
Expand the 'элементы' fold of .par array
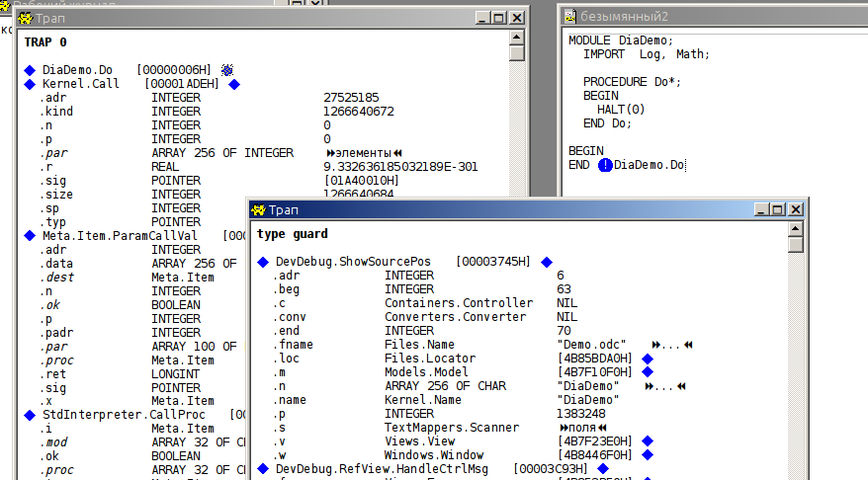point(365,153)
